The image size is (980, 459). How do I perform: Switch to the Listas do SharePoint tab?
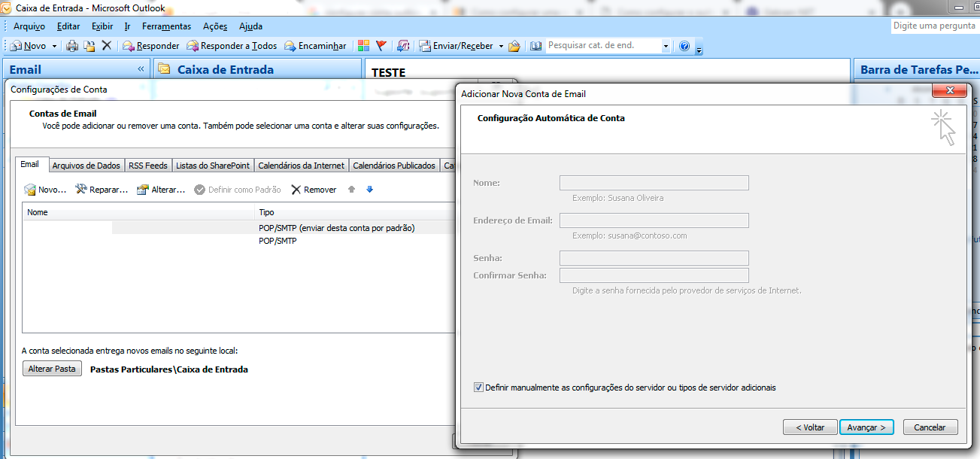[x=213, y=166]
